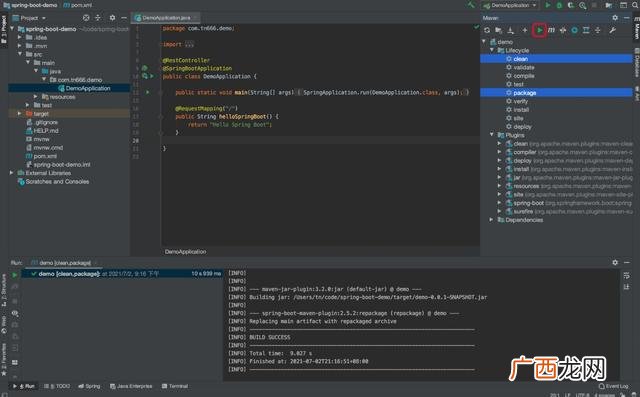640x397 pixels.
Task: Expand the .mvn folder
Action: [x=20, y=46]
